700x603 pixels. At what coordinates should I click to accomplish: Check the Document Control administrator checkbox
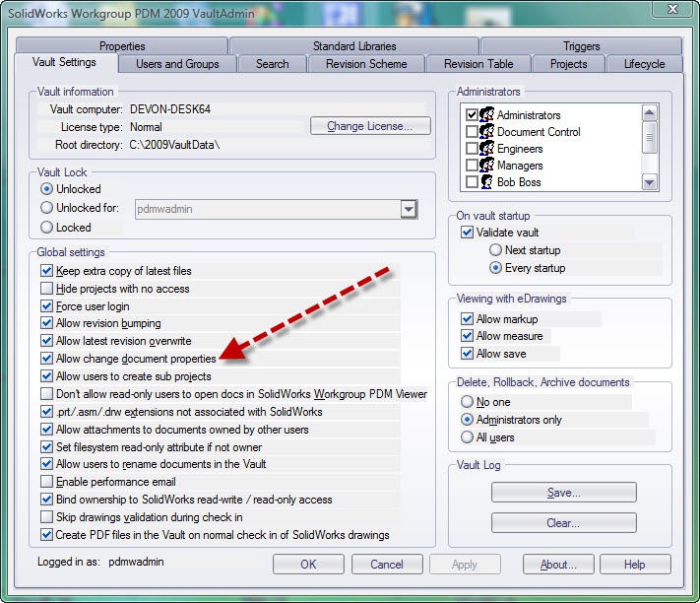[472, 132]
